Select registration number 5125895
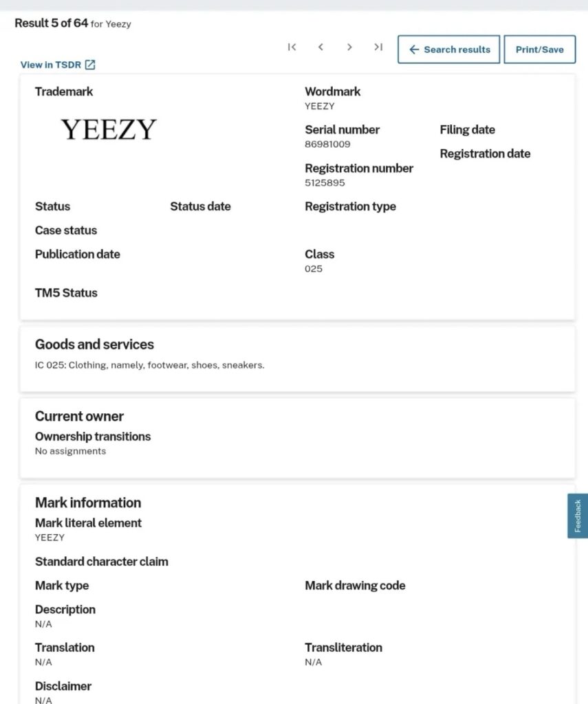The image size is (588, 704). point(325,183)
